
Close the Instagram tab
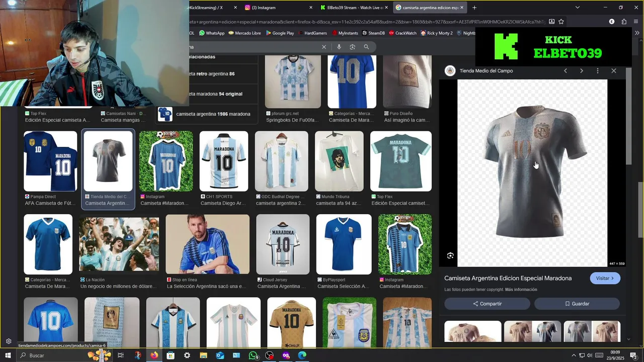click(x=310, y=8)
